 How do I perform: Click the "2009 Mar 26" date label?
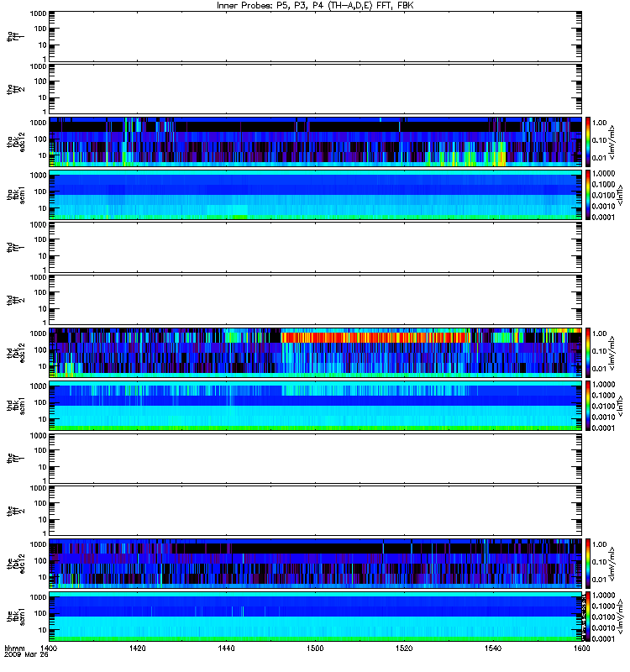(x=26, y=654)
